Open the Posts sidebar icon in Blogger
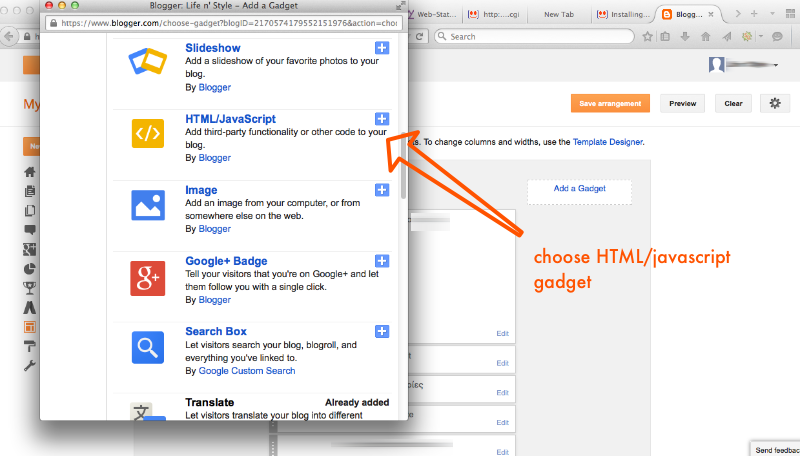800x456 pixels. click(x=30, y=191)
